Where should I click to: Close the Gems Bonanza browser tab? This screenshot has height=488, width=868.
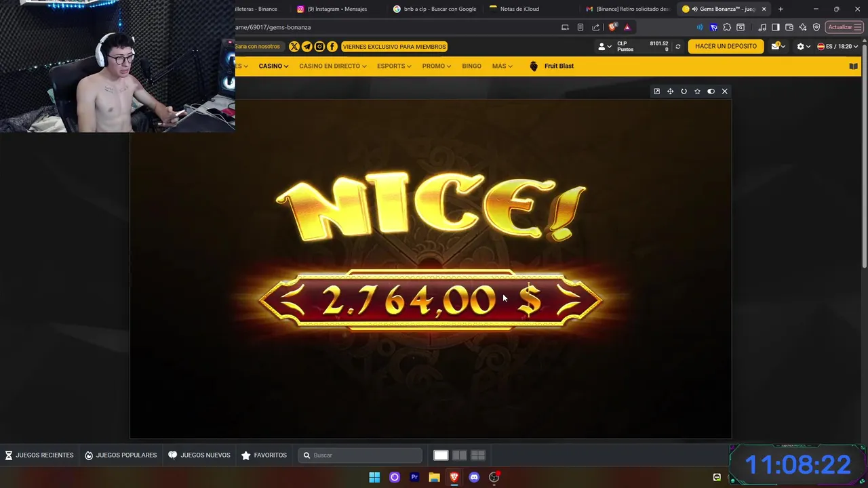click(764, 9)
